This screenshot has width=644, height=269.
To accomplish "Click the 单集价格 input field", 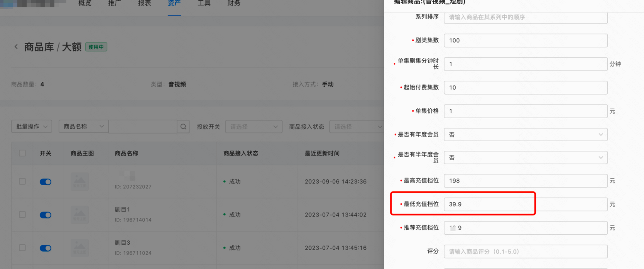I will [526, 111].
